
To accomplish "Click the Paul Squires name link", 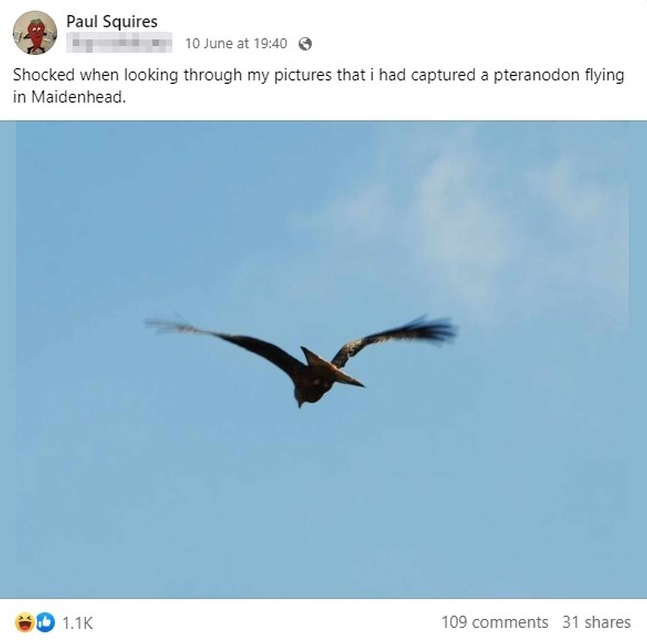I will 112,22.
